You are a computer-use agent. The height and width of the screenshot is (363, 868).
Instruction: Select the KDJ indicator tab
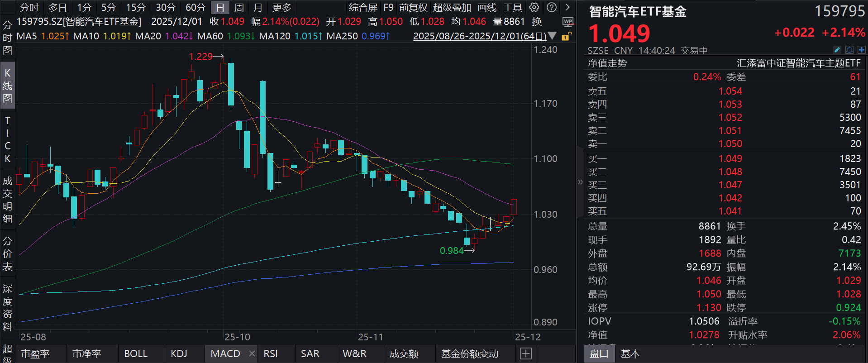click(179, 353)
